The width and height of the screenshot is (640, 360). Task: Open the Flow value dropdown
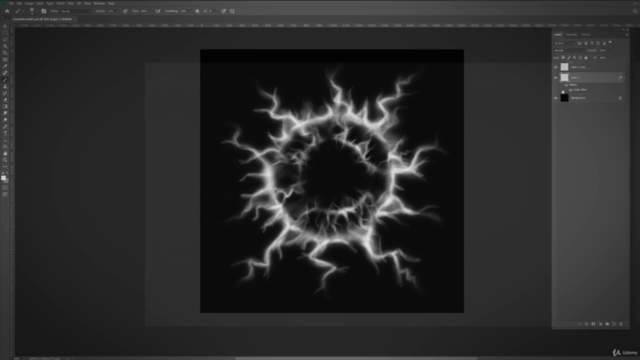click(151, 11)
